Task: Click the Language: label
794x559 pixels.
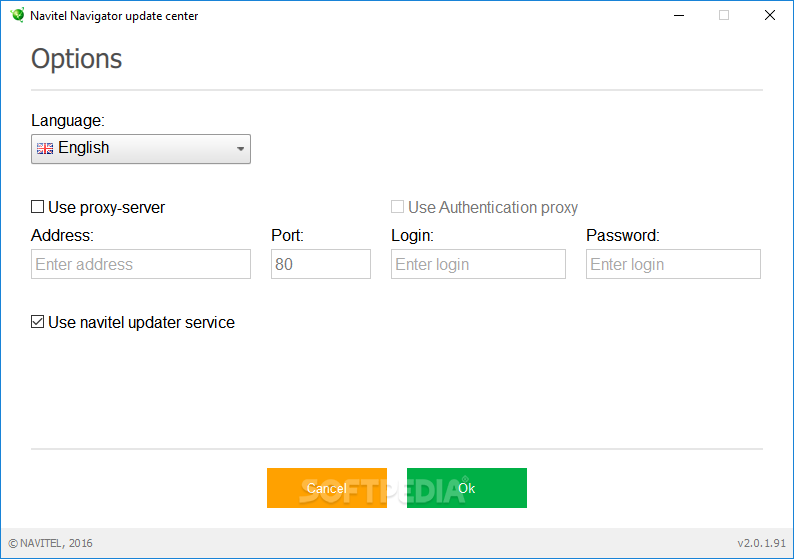Action: pyautogui.click(x=68, y=121)
